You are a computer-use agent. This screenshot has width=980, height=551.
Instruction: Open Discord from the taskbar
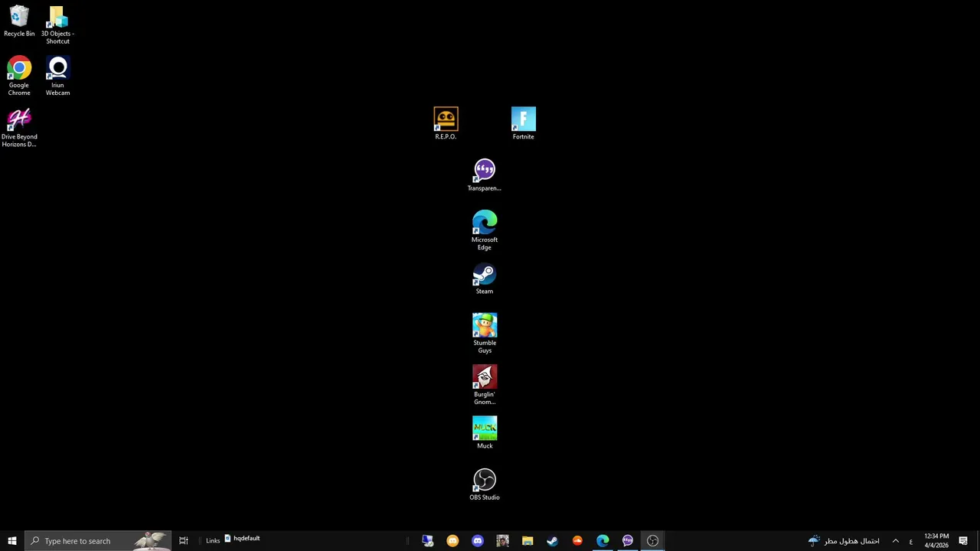[x=478, y=541]
